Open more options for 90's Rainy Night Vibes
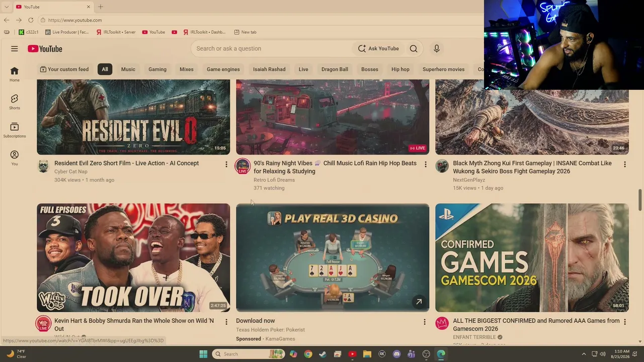 tap(425, 164)
